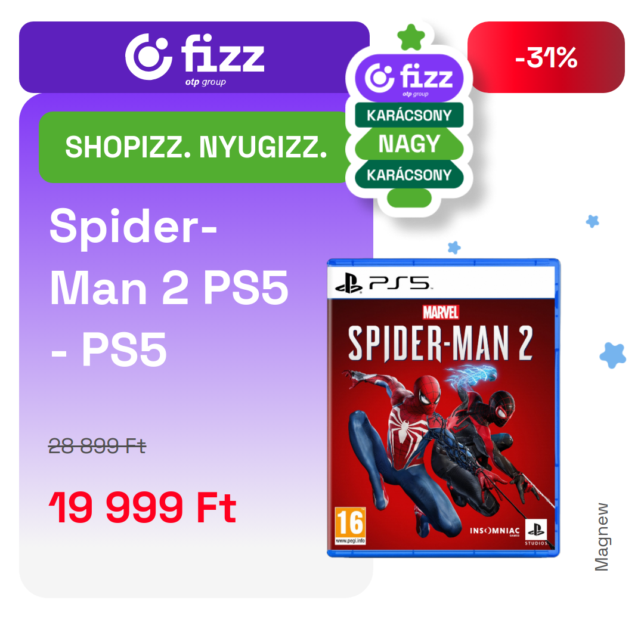Viewport: 644px width, 644px height.
Task: Click the PEGI 16 age rating icon
Action: pyautogui.click(x=351, y=526)
